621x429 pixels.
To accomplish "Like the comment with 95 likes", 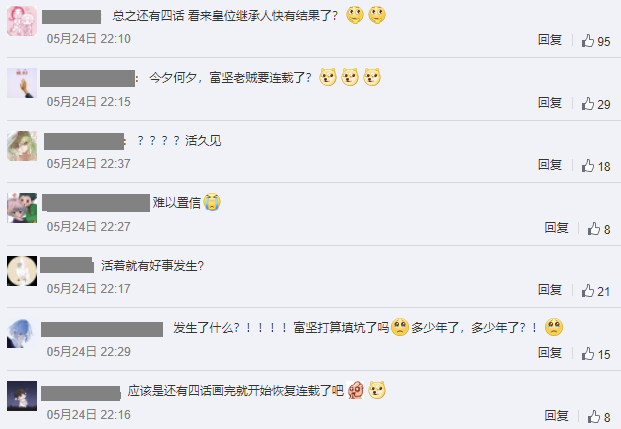I will click(595, 41).
